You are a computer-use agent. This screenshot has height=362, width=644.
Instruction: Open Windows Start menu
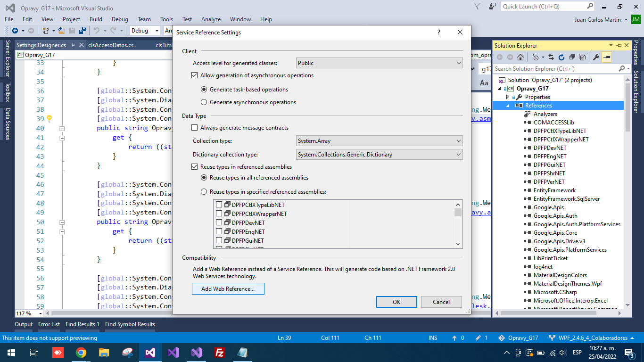11,352
